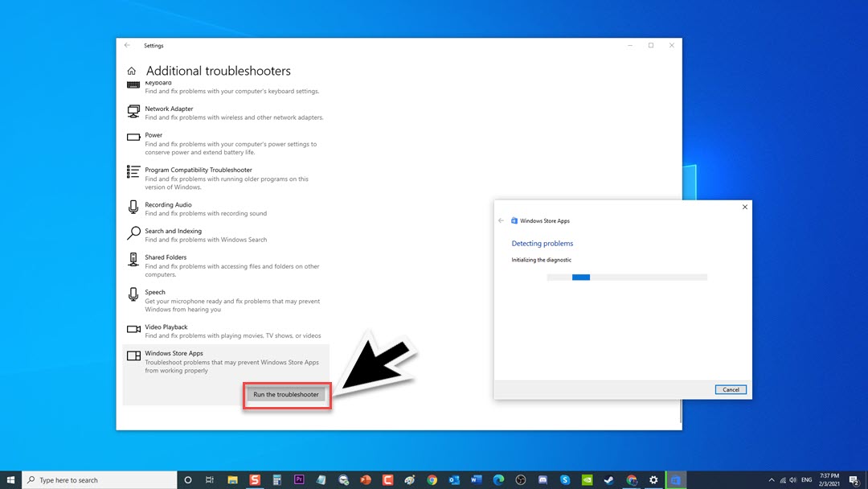
Task: Close the Windows Store Apps troubleshooter dialog
Action: pos(744,208)
